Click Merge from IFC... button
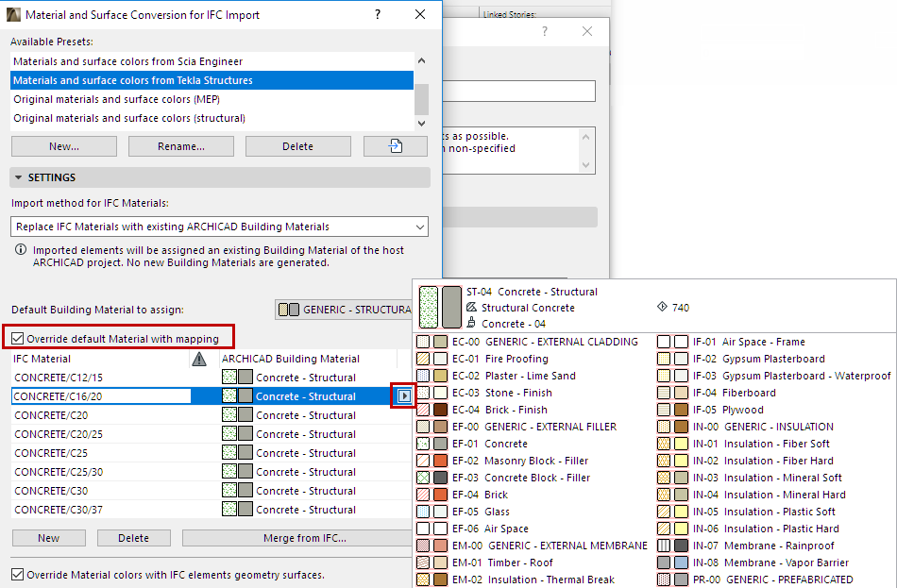Image resolution: width=897 pixels, height=588 pixels. (x=297, y=538)
